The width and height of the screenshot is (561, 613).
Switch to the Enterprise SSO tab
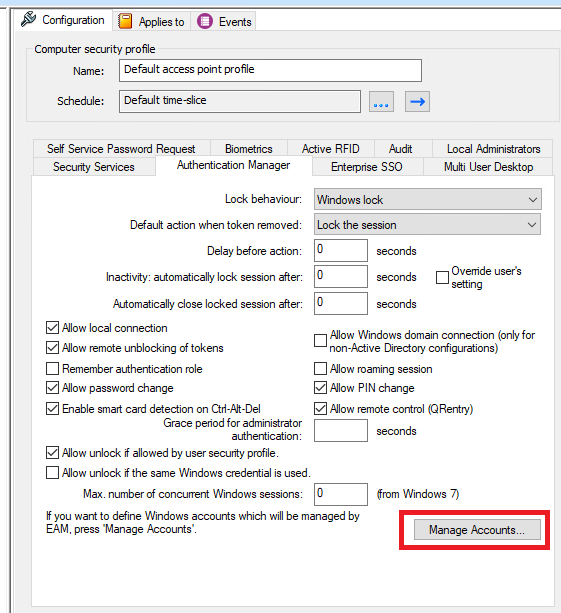pos(367,167)
